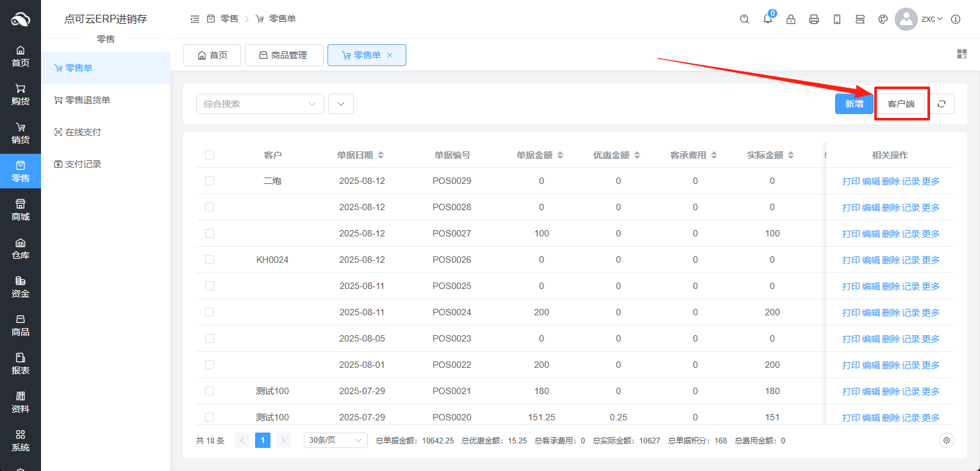Sort by 客承费用 column
The width and height of the screenshot is (980, 471).
714,155
